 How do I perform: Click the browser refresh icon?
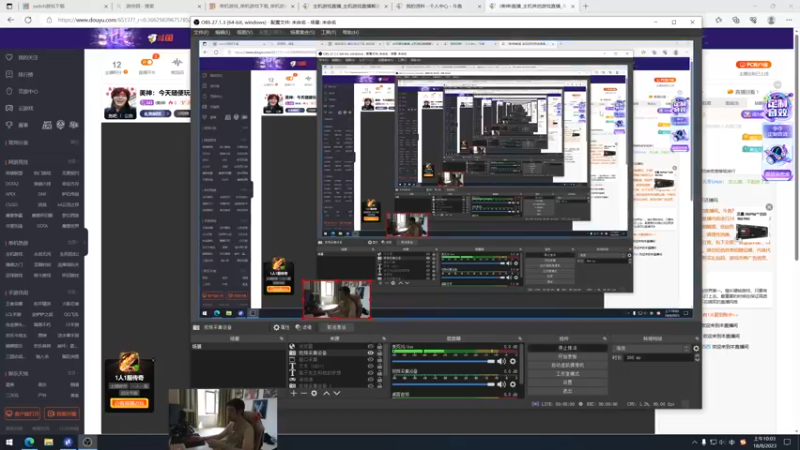coord(28,20)
